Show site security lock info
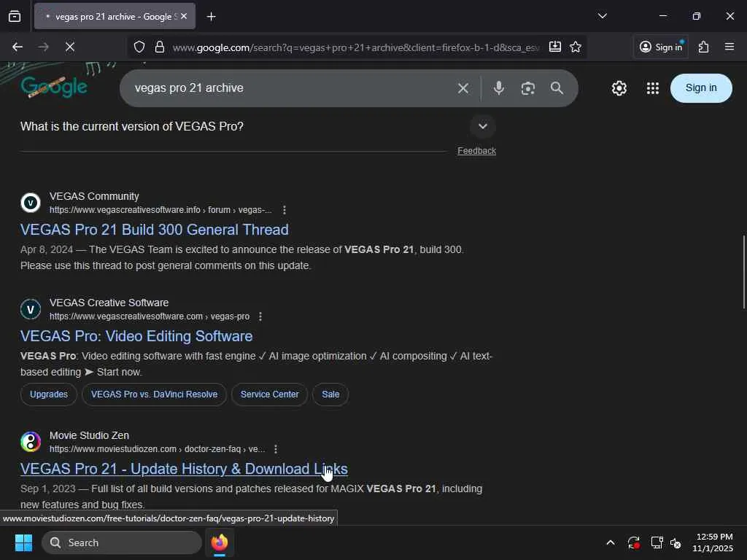Viewport: 747px width, 560px height. [x=160, y=47]
